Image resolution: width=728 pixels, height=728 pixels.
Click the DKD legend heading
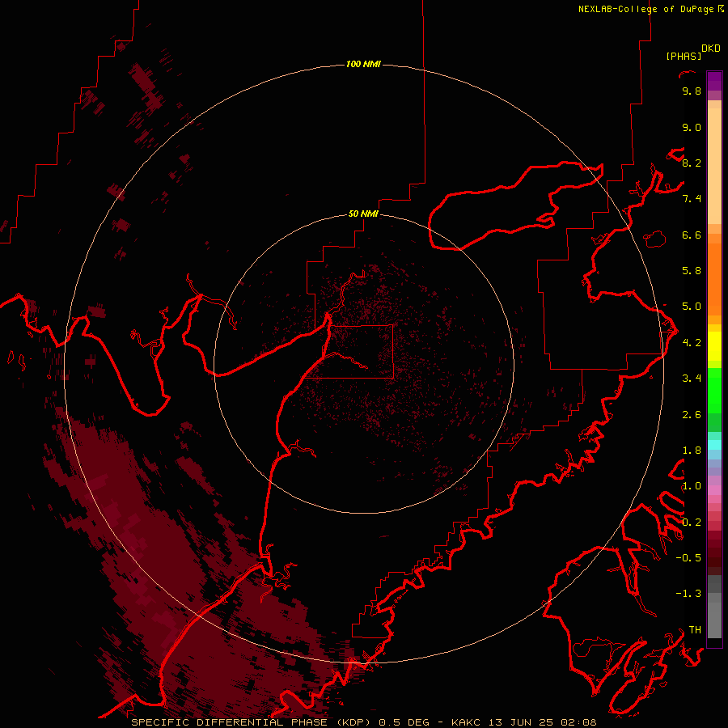click(711, 48)
